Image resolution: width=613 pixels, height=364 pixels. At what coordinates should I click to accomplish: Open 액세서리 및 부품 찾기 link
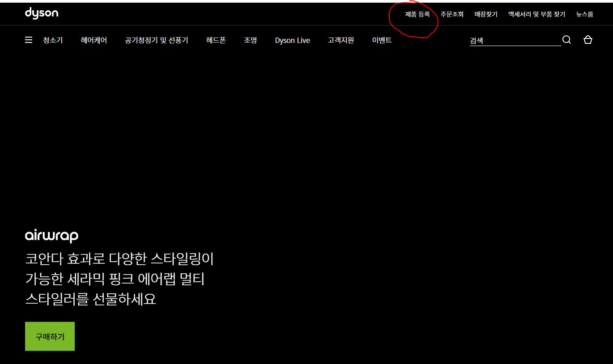coord(536,14)
